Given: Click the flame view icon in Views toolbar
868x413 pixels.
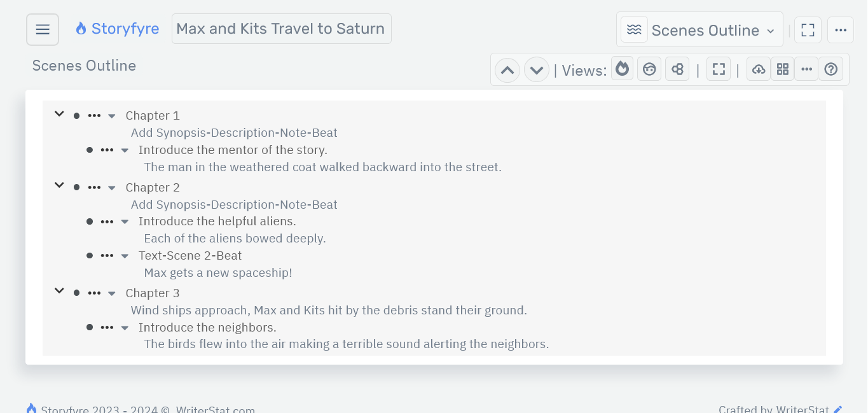Looking at the screenshot, I should point(623,69).
